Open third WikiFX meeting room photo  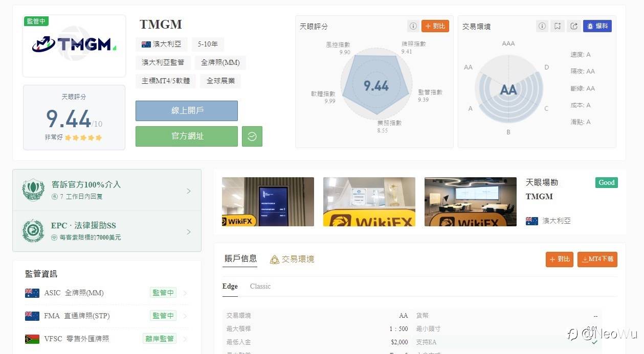[471, 202]
